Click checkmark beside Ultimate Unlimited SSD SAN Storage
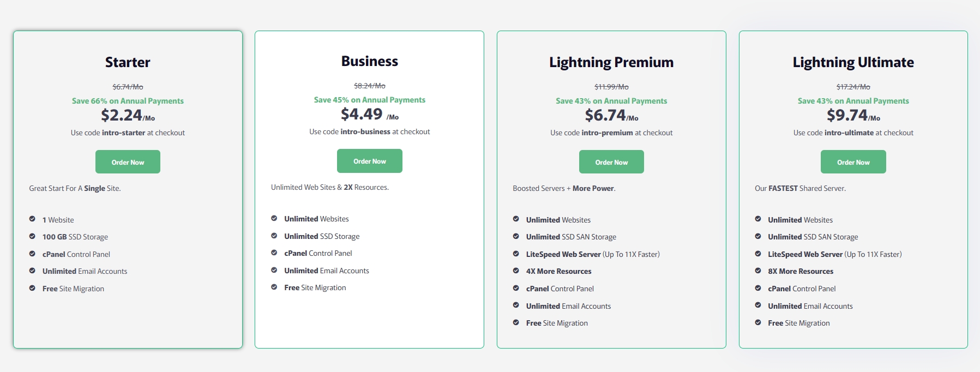The image size is (980, 372). (758, 237)
